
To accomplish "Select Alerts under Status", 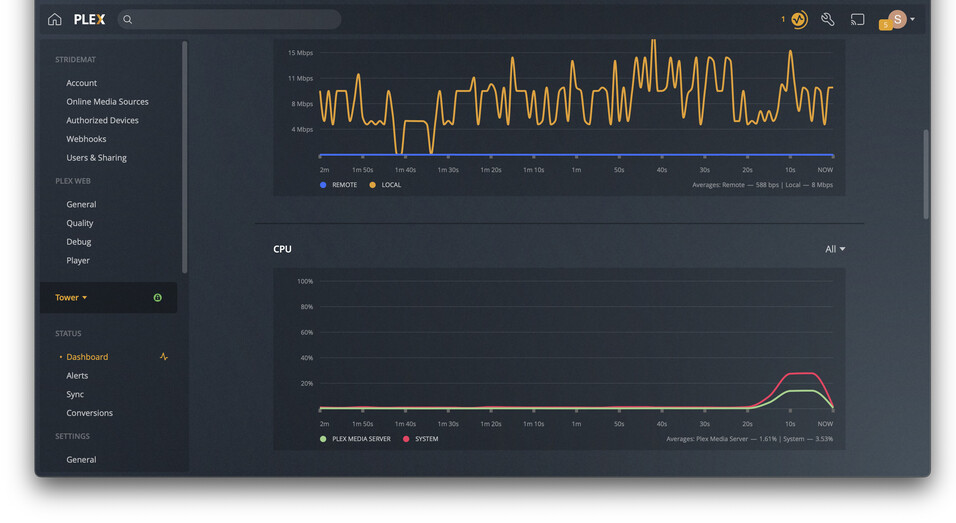I will [77, 375].
